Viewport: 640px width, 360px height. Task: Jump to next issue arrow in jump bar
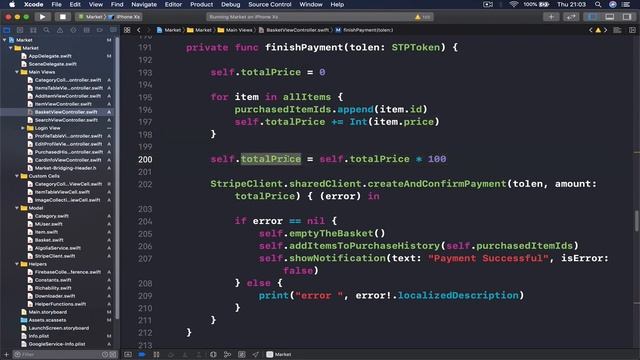(x=606, y=30)
